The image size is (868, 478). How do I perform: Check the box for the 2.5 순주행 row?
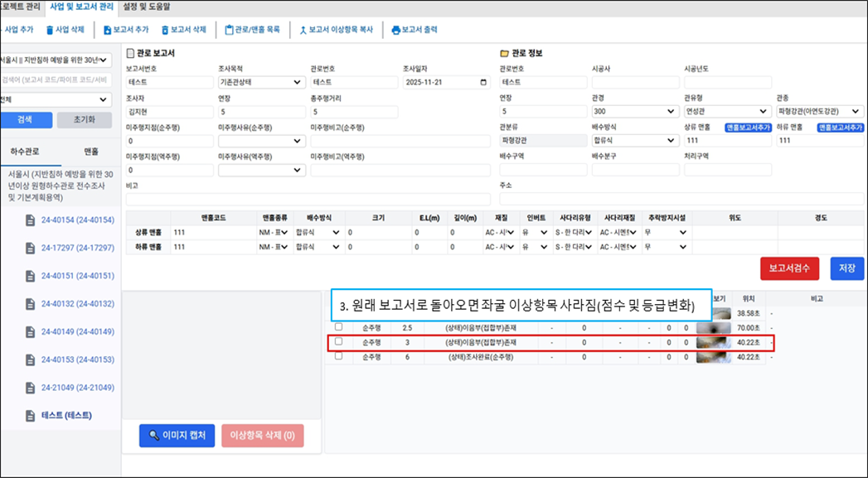pos(338,327)
